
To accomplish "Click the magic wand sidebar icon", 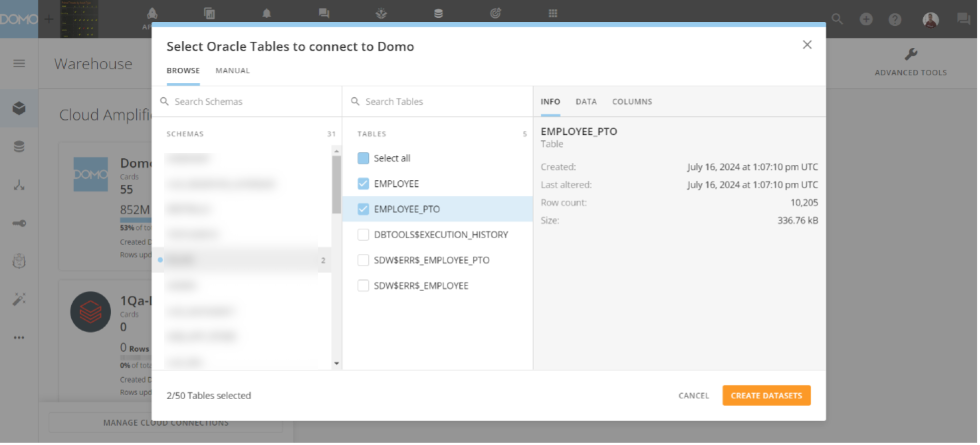I will [x=19, y=299].
